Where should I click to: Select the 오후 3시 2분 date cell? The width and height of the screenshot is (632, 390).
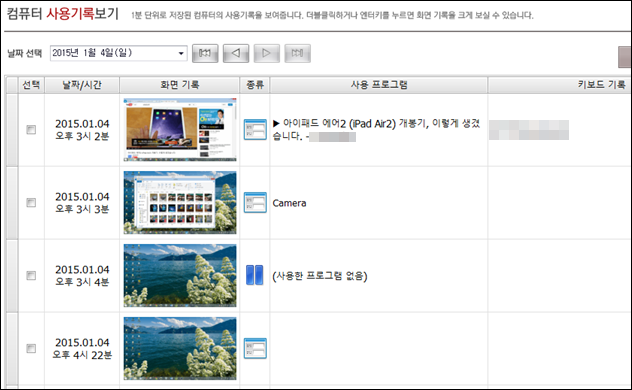82,130
